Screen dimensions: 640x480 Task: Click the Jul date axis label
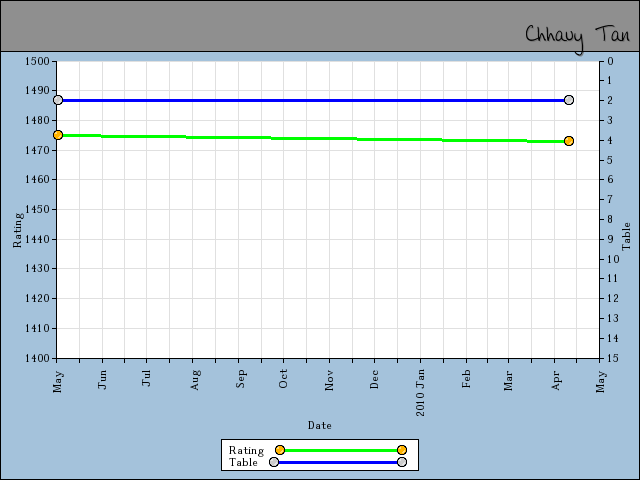click(147, 378)
